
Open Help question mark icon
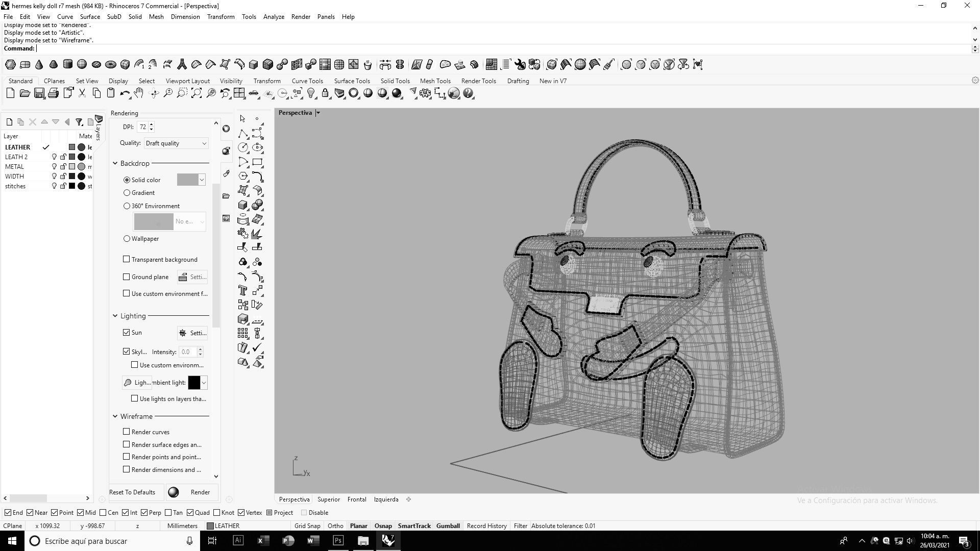tap(468, 93)
